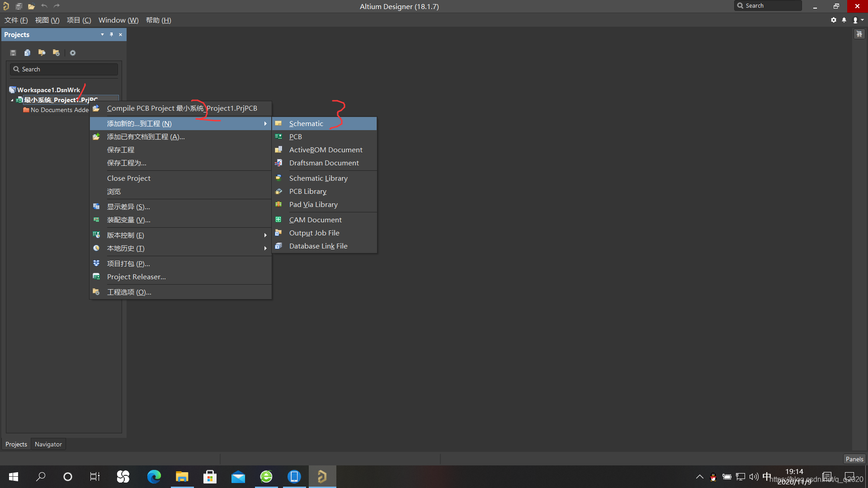
Task: Click Projects panel close project folder icon
Action: [x=56, y=53]
